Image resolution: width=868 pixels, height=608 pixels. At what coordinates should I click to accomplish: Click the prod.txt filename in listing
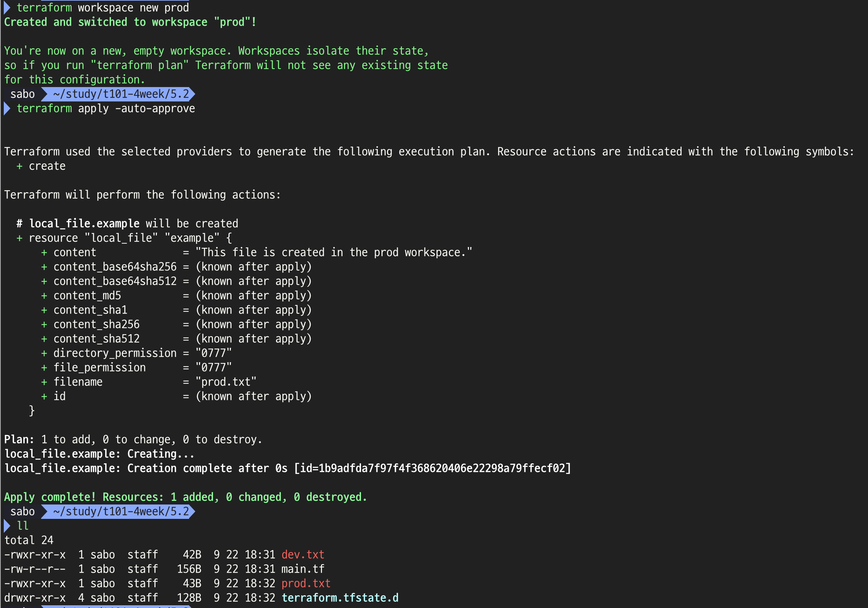tap(306, 583)
